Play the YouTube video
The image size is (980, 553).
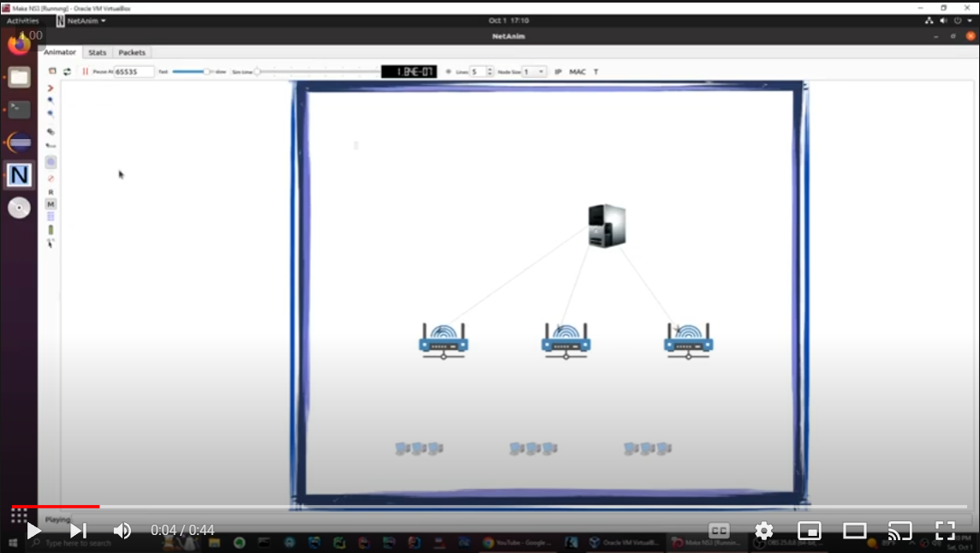pyautogui.click(x=33, y=531)
